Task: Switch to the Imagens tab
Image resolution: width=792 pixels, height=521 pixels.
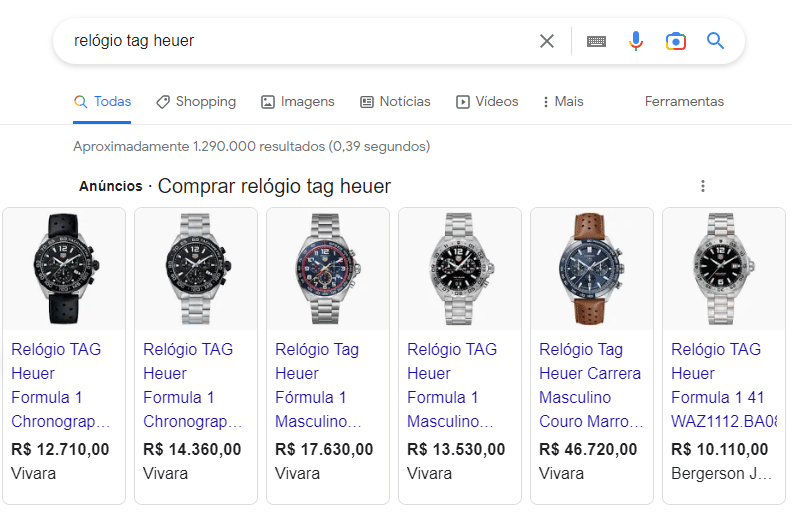Action: click(x=298, y=102)
